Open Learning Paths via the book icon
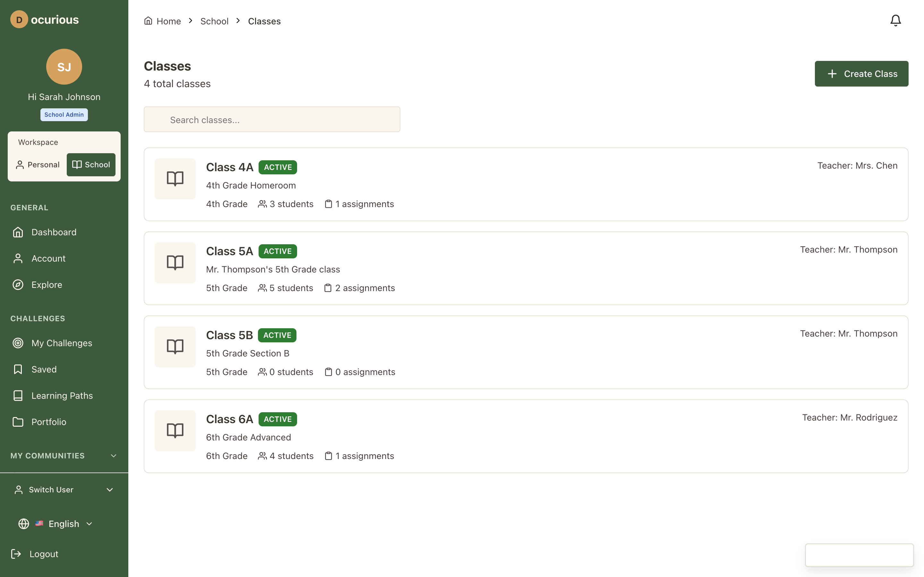924x577 pixels. pyautogui.click(x=18, y=395)
